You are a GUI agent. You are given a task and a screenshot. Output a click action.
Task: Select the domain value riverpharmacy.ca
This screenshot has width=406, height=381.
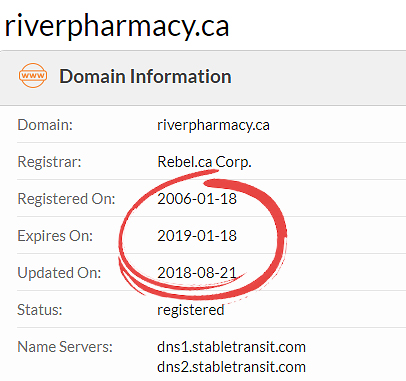(213, 126)
